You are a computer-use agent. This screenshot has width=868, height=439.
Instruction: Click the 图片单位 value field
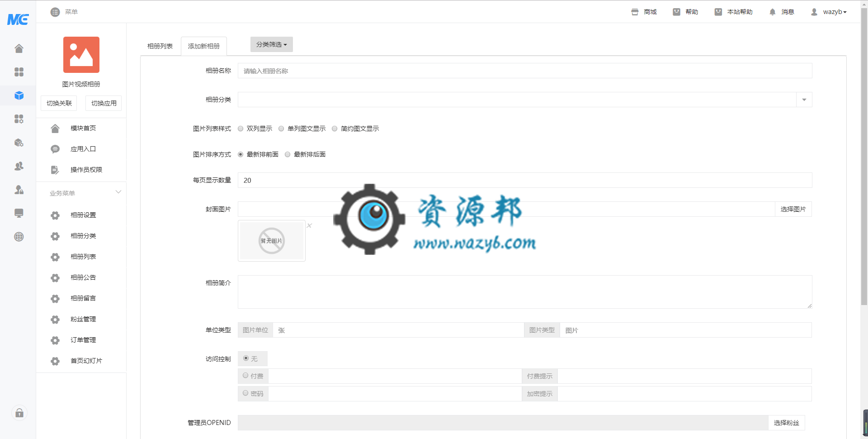coord(398,330)
